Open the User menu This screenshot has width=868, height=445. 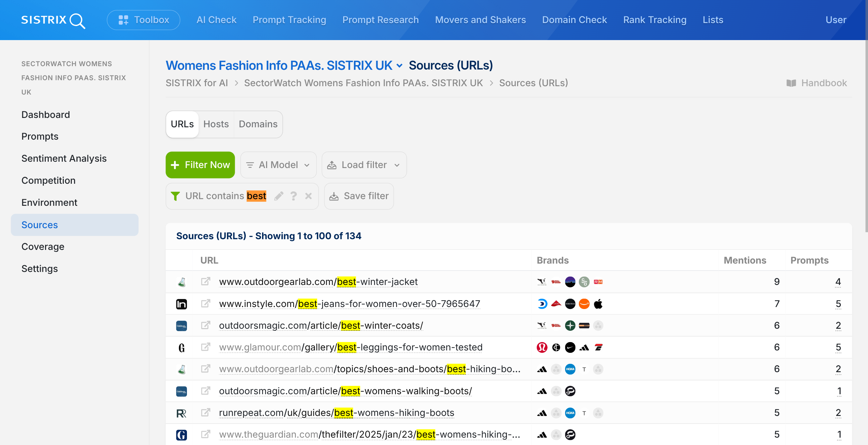click(836, 20)
